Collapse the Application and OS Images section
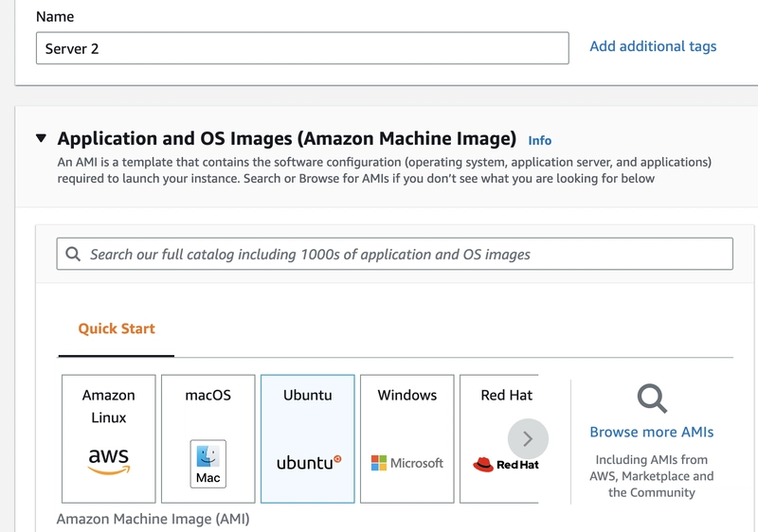The width and height of the screenshot is (758, 532). pos(41,138)
